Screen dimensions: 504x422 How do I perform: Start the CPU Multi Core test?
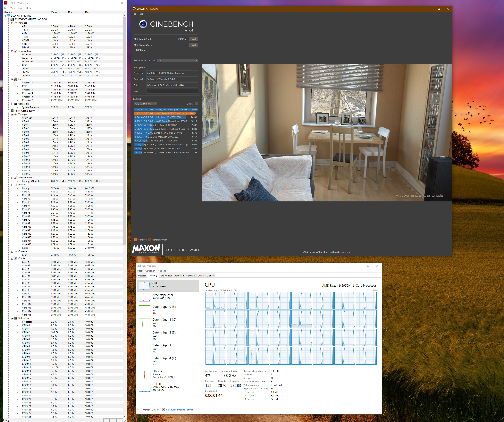tap(193, 39)
